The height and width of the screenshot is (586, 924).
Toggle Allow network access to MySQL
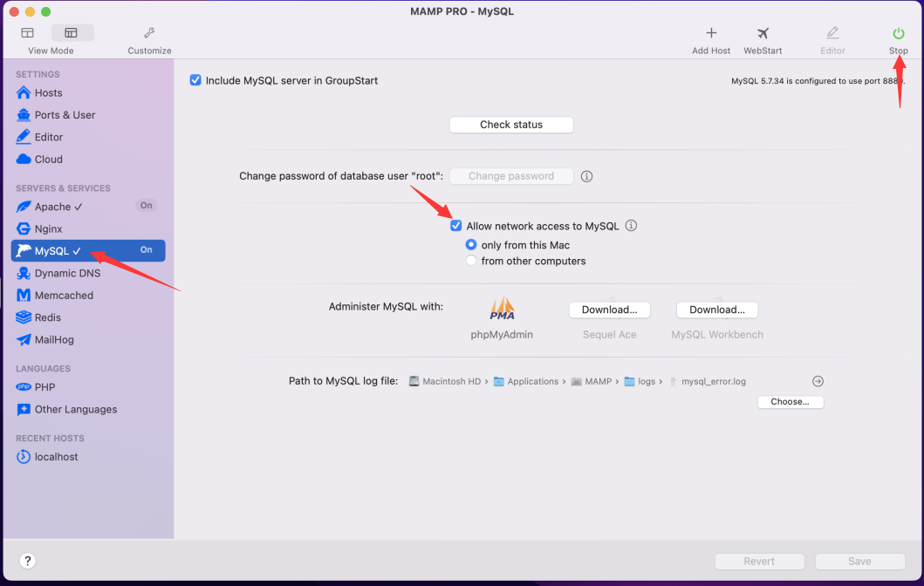click(x=456, y=226)
